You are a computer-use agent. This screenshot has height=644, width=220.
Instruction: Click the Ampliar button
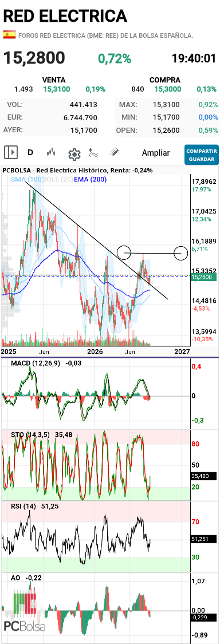coord(155,153)
